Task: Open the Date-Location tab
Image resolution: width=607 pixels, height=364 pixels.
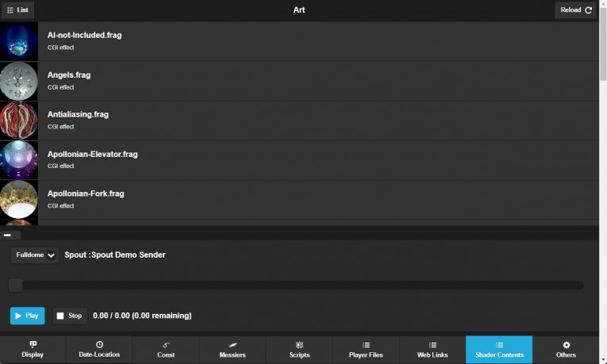Action: [99, 350]
